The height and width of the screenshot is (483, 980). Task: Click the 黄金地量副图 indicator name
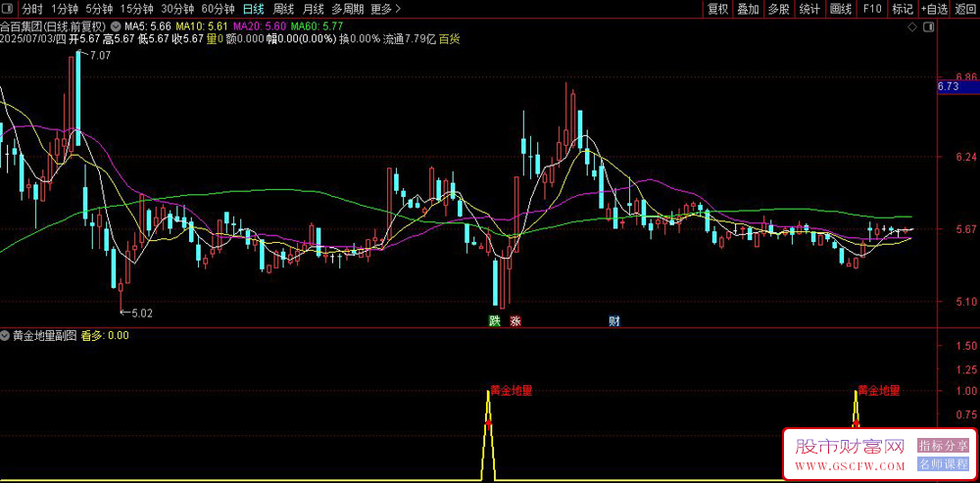coord(44,335)
